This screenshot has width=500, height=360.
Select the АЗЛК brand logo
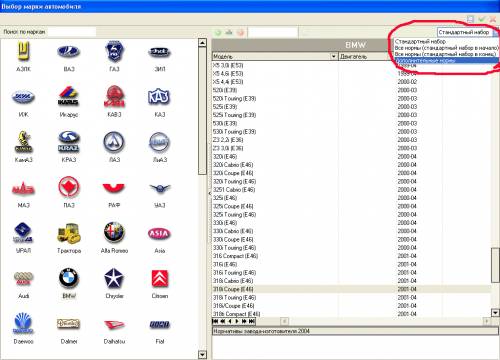23,52
